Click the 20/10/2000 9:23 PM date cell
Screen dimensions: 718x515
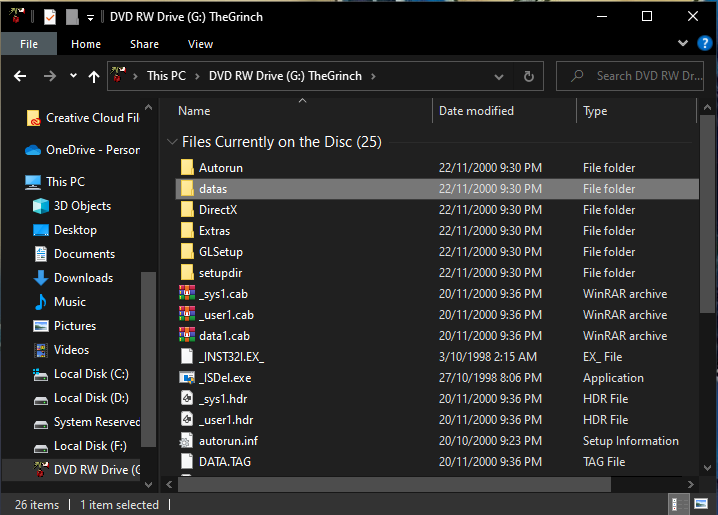click(490, 440)
